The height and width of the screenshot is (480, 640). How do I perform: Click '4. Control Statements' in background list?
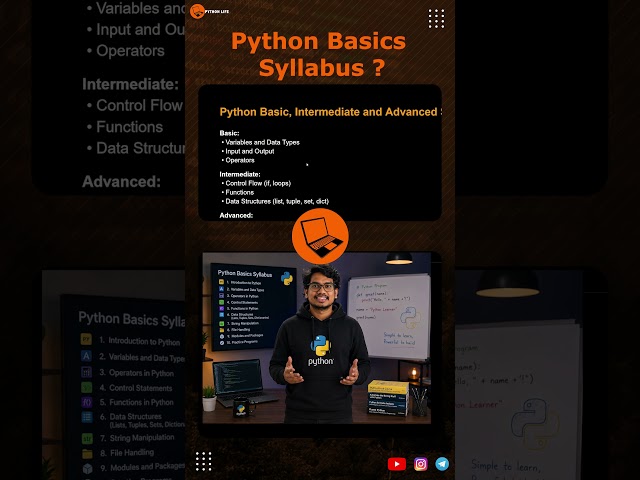136,388
